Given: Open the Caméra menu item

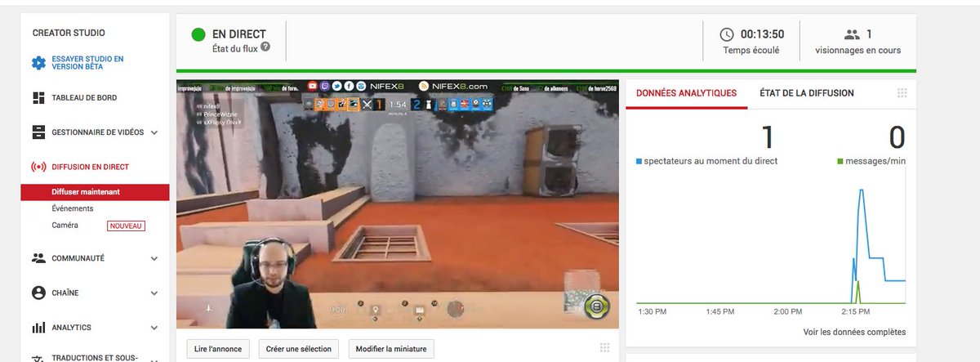Looking at the screenshot, I should click(x=65, y=226).
